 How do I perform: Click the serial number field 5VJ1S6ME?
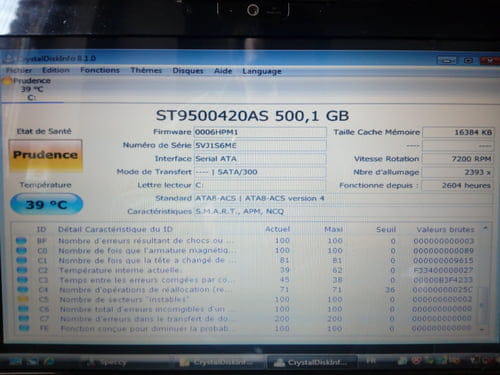(260, 146)
